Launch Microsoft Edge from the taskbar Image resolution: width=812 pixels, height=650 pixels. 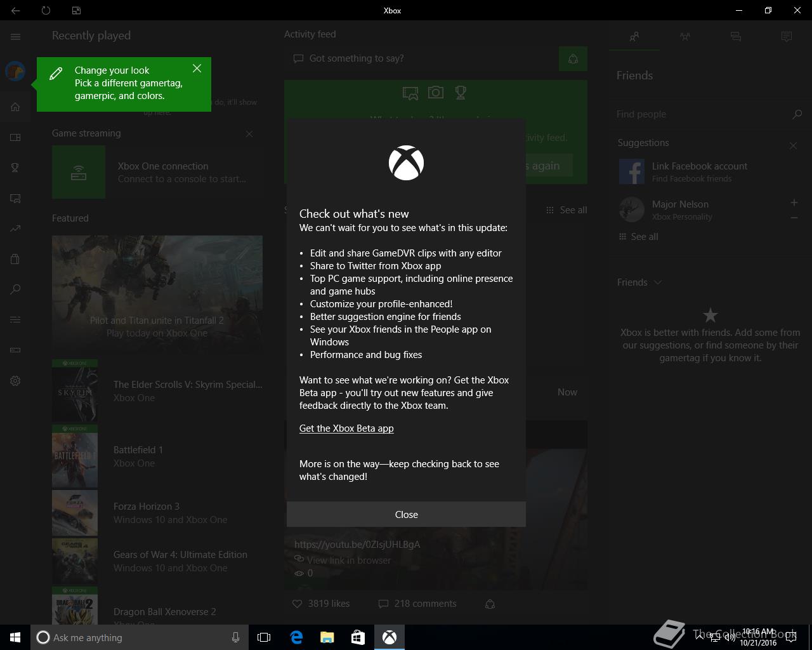click(296, 637)
